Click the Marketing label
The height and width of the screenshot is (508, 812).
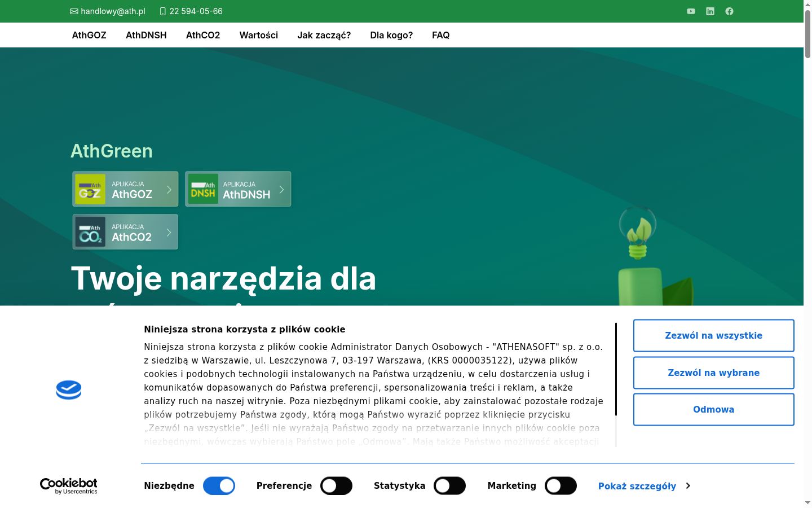pyautogui.click(x=512, y=485)
